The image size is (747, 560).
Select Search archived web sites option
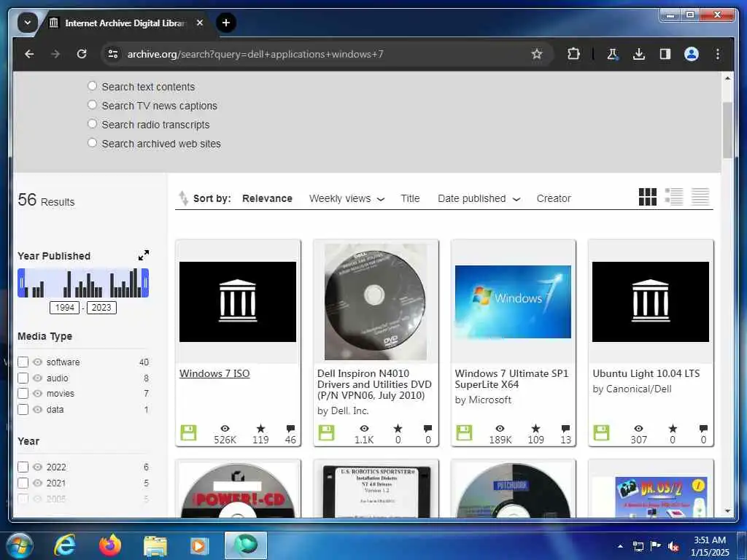pos(93,143)
